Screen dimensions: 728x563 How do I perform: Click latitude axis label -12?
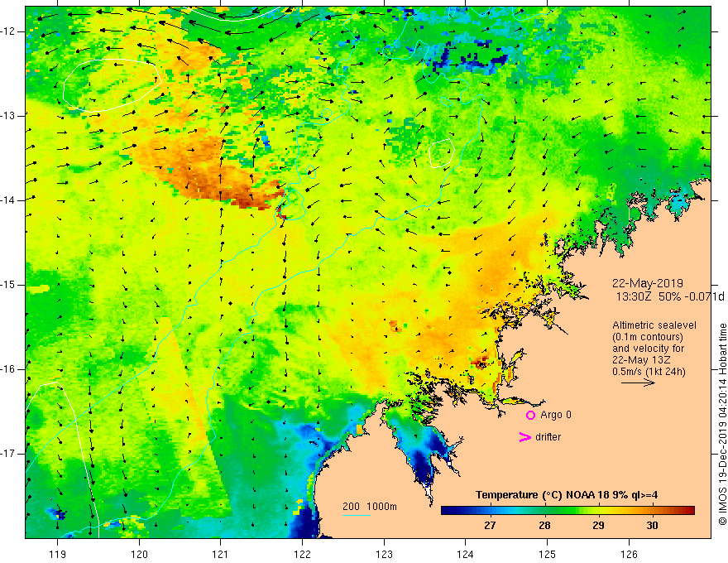pos(9,31)
